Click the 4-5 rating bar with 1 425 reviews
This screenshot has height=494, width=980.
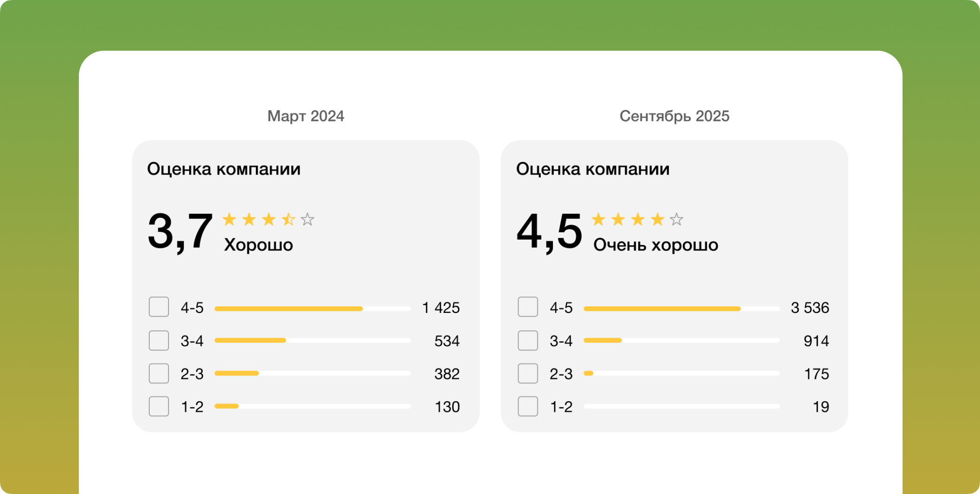coord(312,309)
